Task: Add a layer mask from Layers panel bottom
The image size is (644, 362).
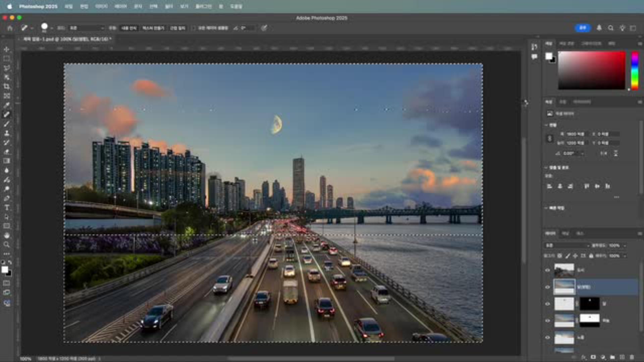Action: tap(593, 357)
